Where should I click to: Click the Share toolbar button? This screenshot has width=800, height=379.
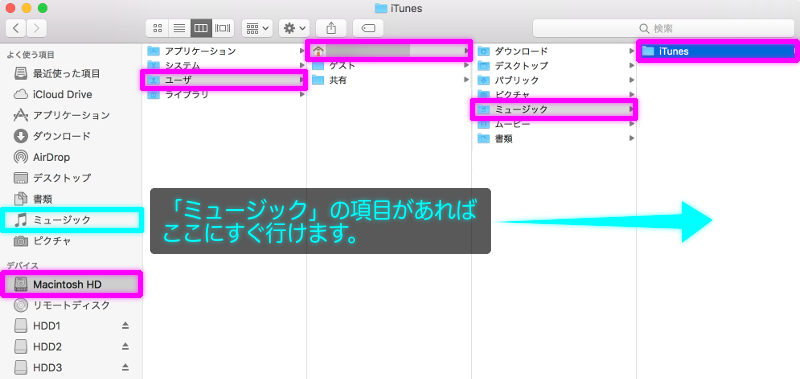click(331, 28)
